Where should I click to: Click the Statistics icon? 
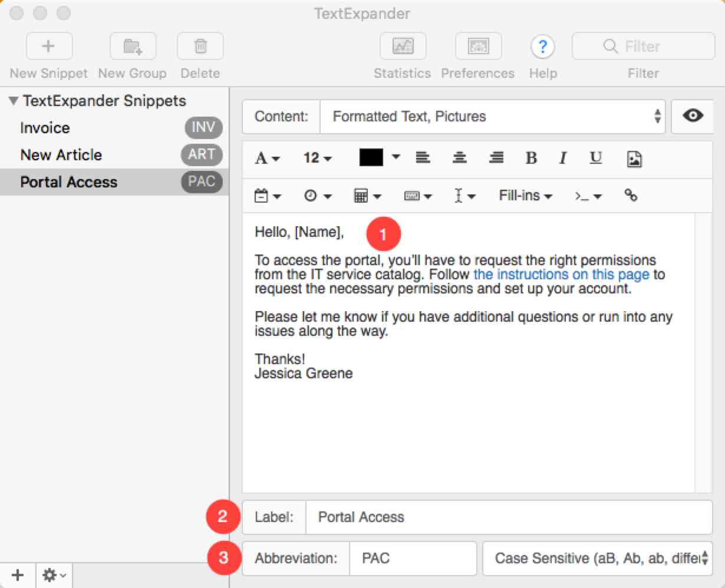[403, 46]
